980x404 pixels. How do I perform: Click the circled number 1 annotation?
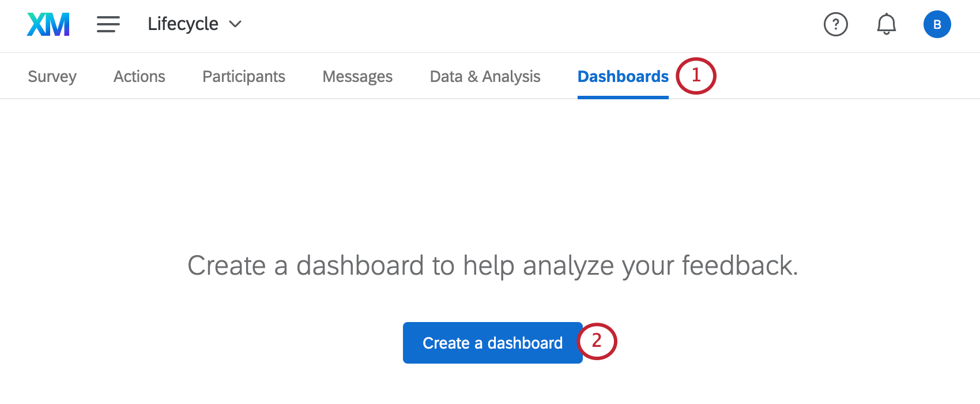coord(697,76)
